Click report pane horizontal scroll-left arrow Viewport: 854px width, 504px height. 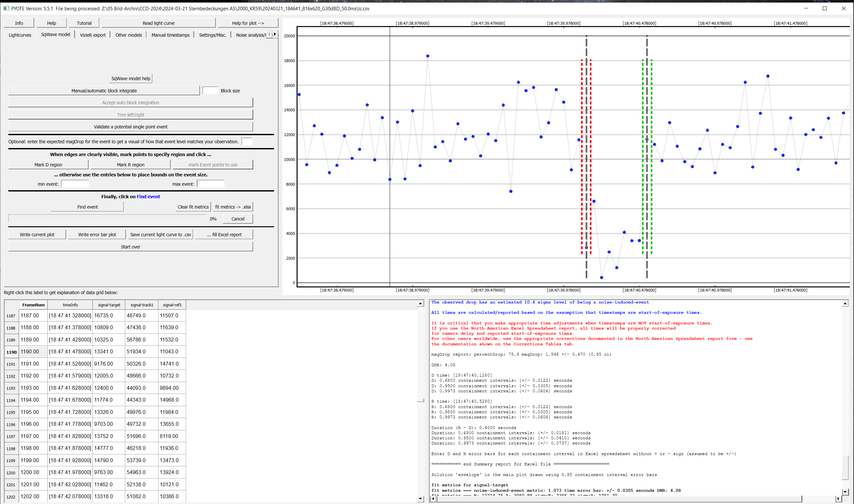[x=433, y=499]
